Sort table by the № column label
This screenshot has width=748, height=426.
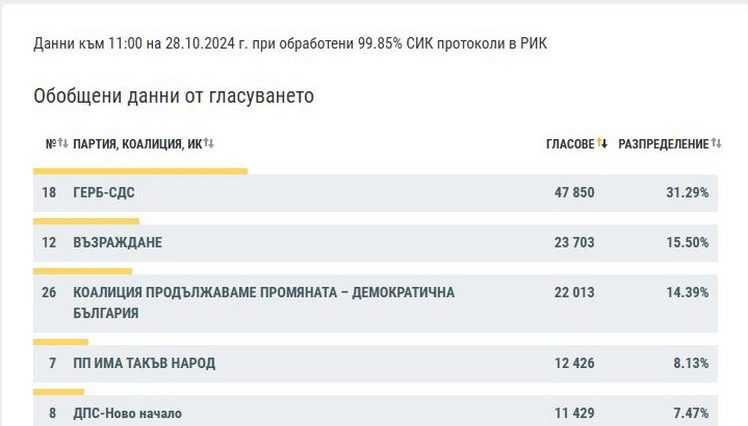click(50, 144)
